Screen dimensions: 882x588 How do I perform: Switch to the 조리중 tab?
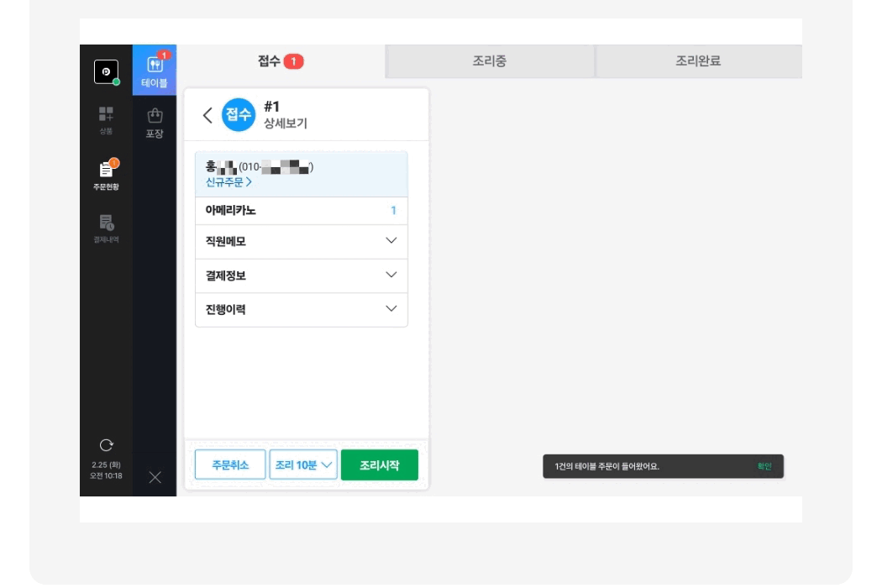[x=490, y=61]
